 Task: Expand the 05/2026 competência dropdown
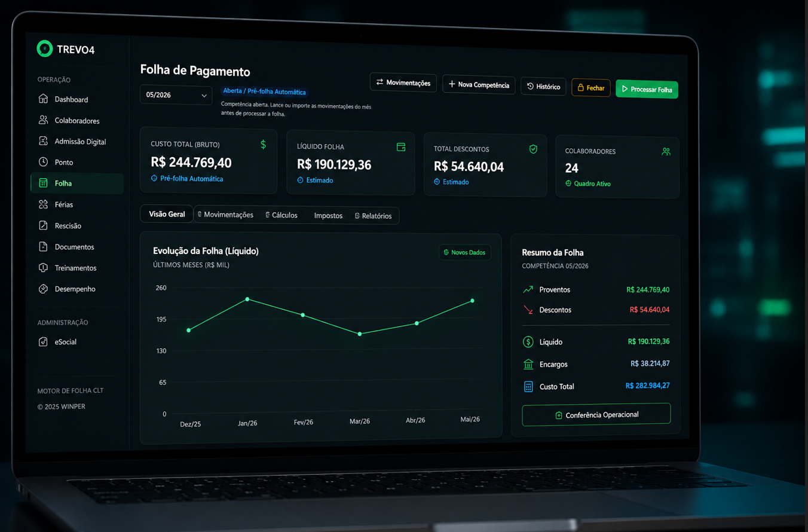pyautogui.click(x=176, y=95)
